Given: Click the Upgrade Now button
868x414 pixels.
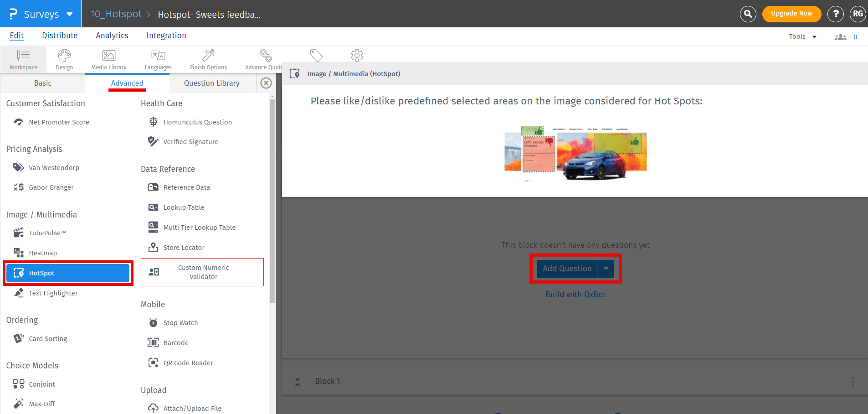Looking at the screenshot, I should click(x=791, y=14).
